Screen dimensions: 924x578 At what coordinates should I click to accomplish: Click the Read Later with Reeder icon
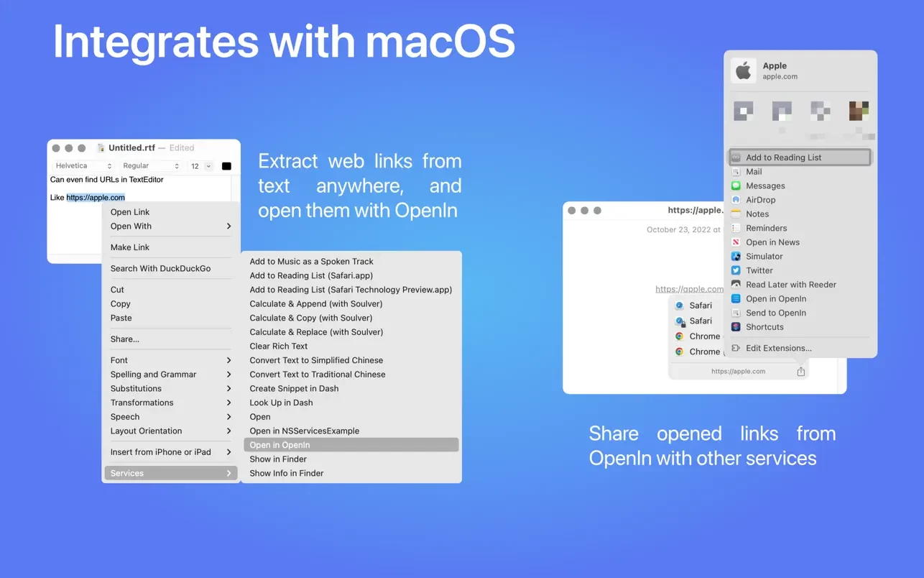736,285
